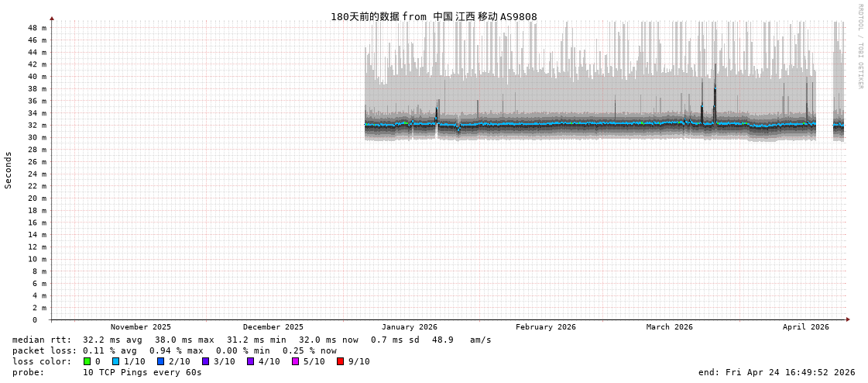Select the blue 2/10 loss color swatch
Viewport: 868px width, 383px height.
161,361
